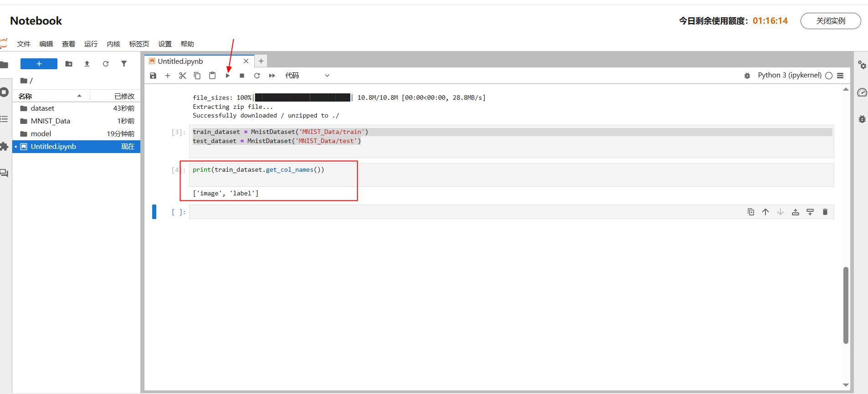Open the kernel usage gauge panel
Viewport: 868px width, 394px height.
click(862, 92)
